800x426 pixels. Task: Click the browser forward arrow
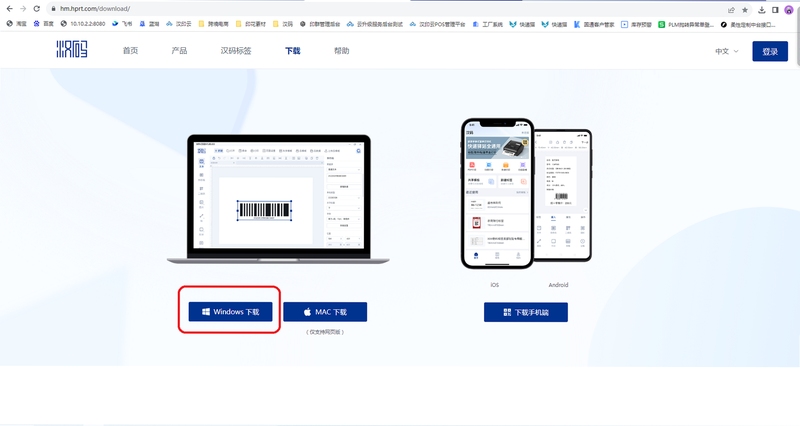[23, 9]
